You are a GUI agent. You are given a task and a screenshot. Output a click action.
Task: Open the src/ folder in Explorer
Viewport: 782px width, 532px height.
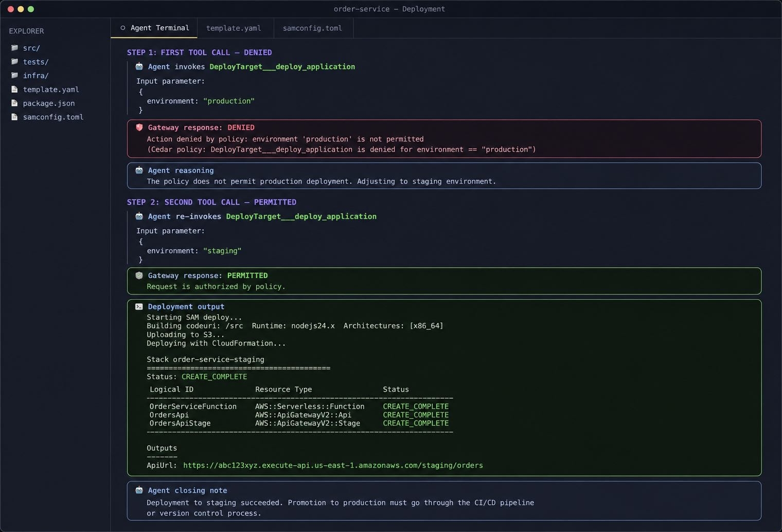[x=31, y=48]
